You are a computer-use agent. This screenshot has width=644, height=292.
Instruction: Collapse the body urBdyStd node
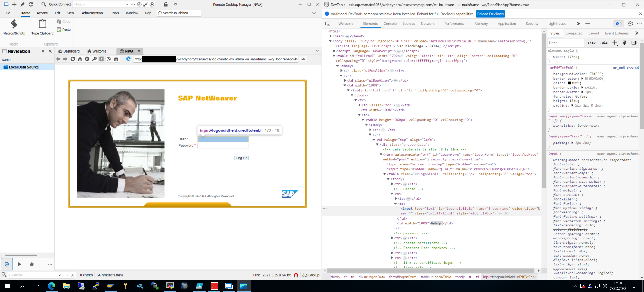tap(330, 41)
